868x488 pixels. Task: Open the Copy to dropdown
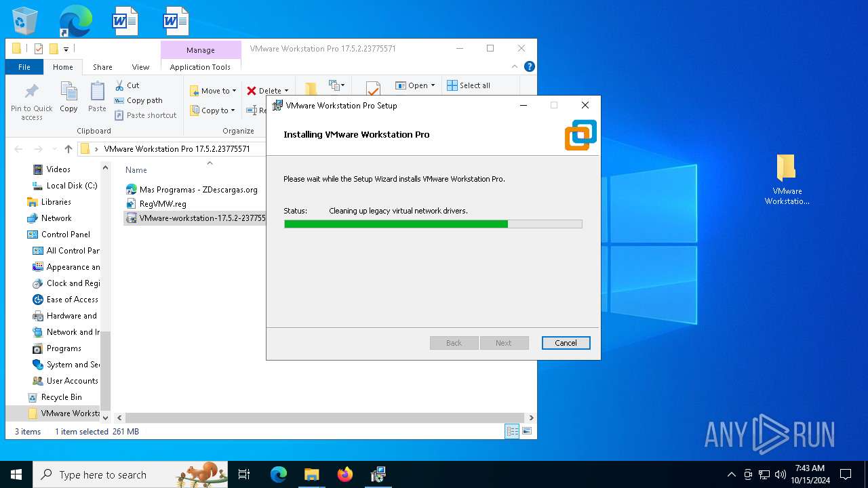(x=213, y=110)
